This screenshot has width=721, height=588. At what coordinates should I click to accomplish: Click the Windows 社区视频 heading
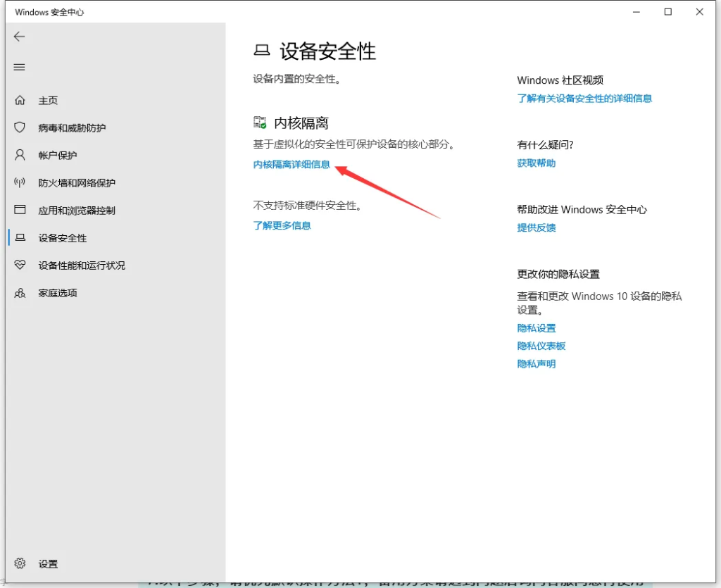[x=560, y=80]
